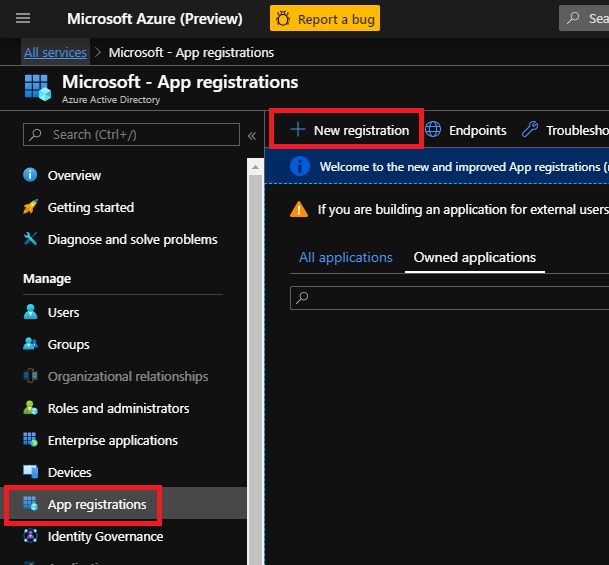Click the plus icon for New registration
The width and height of the screenshot is (609, 565).
pos(298,130)
